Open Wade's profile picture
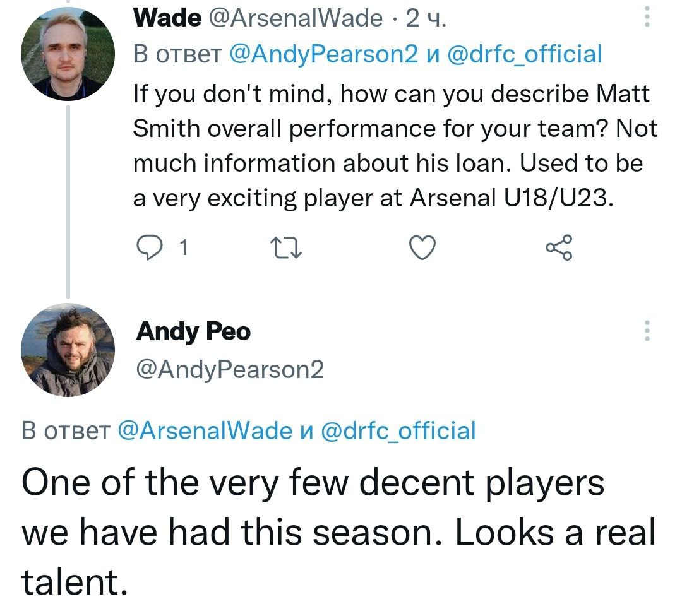The height and width of the screenshot is (616, 682). 68,54
